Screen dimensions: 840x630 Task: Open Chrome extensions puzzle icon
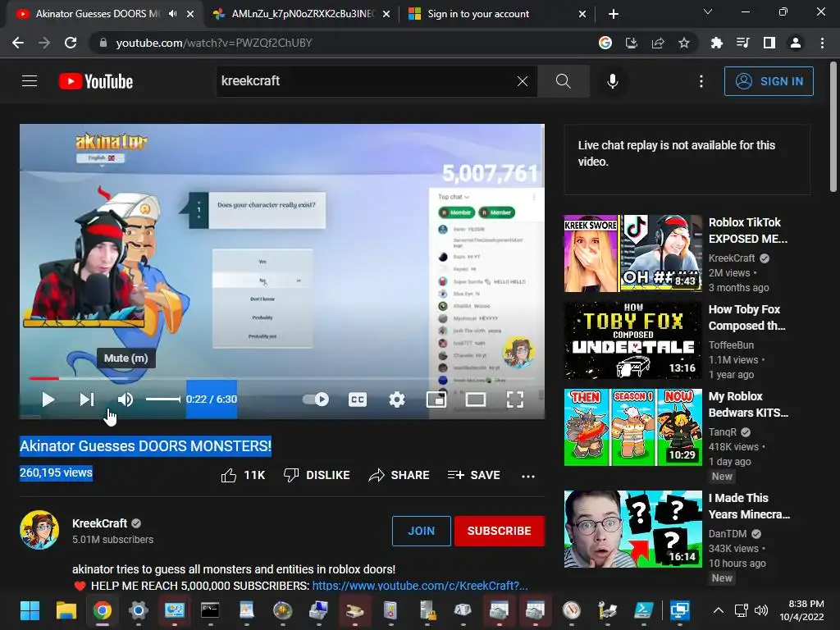716,43
